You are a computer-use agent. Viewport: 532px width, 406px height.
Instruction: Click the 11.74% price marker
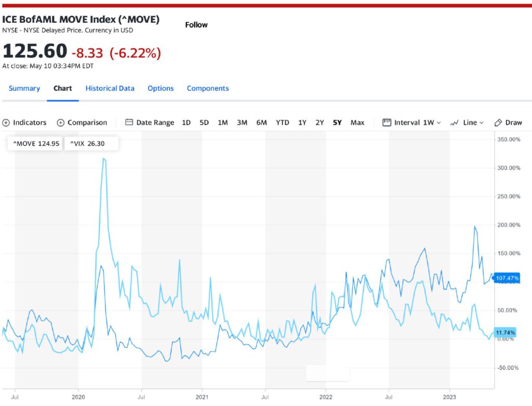tap(505, 333)
